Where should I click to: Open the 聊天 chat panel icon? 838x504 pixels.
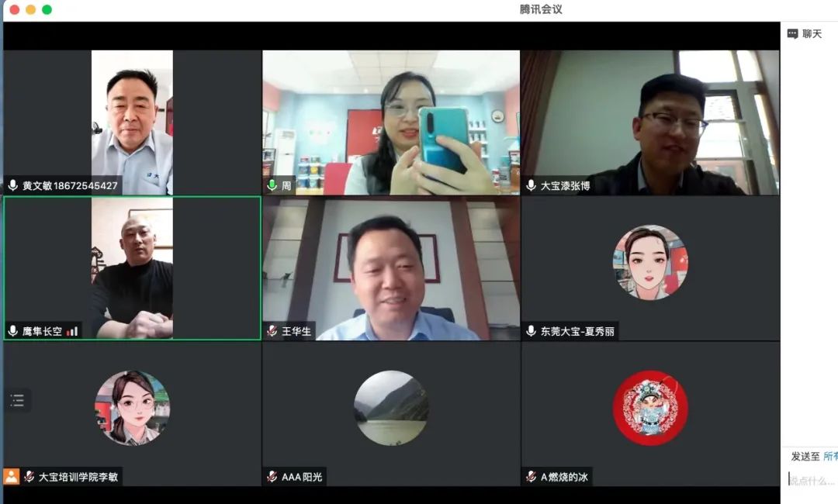click(x=792, y=33)
